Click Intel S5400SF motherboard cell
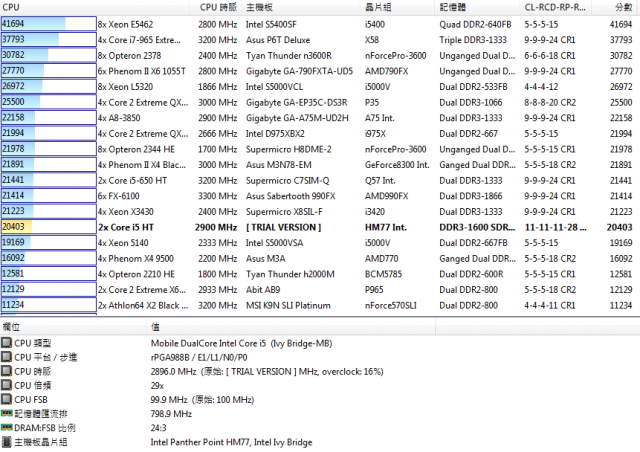The image size is (640, 452). (271, 24)
